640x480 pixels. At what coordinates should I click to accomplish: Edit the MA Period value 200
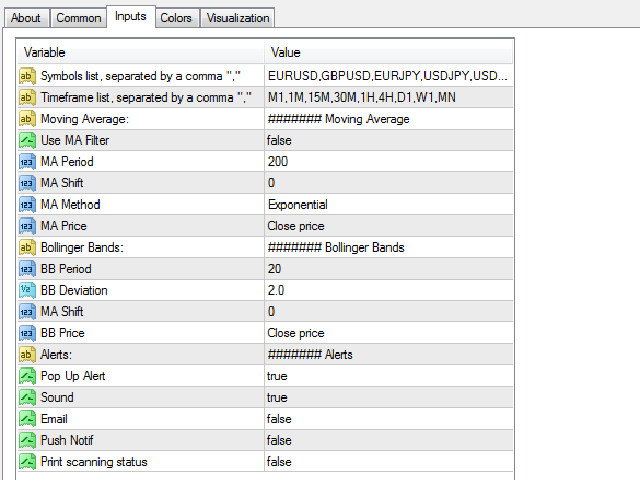389,162
